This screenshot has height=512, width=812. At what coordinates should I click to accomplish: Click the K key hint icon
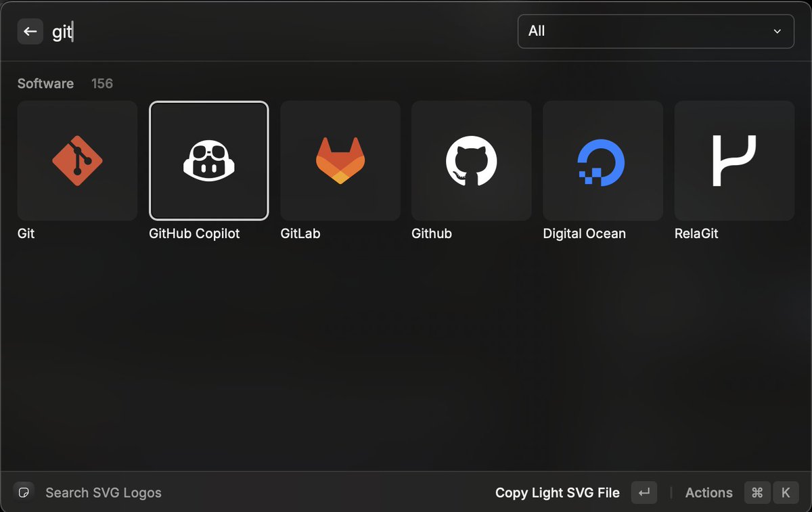[786, 492]
